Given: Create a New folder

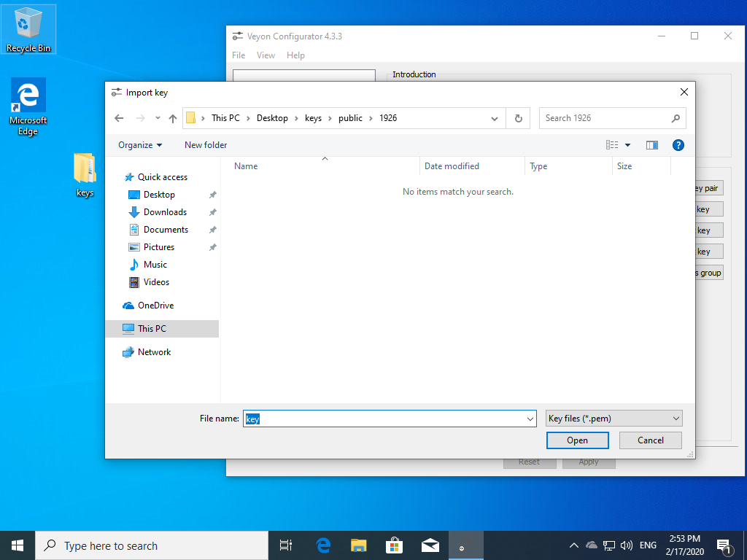Looking at the screenshot, I should click(x=206, y=145).
